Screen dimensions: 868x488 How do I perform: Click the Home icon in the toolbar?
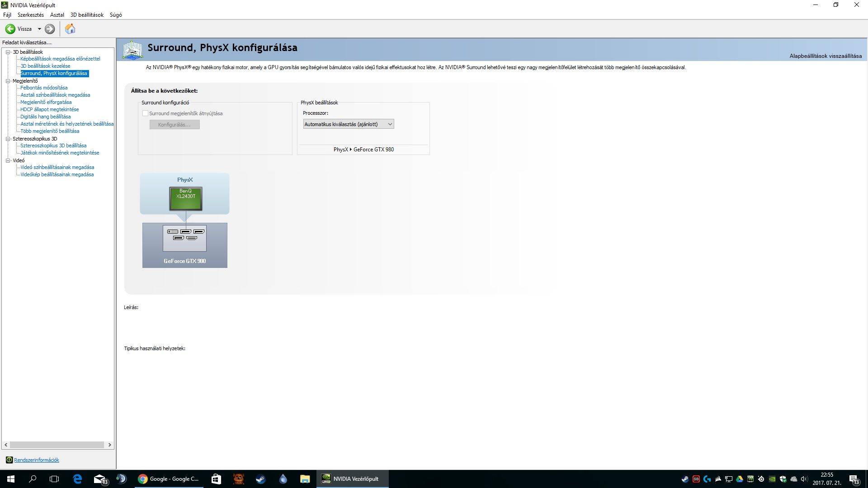[70, 29]
